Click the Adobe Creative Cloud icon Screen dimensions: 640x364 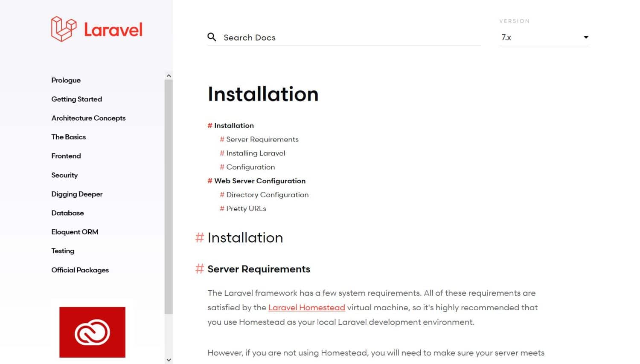[92, 332]
